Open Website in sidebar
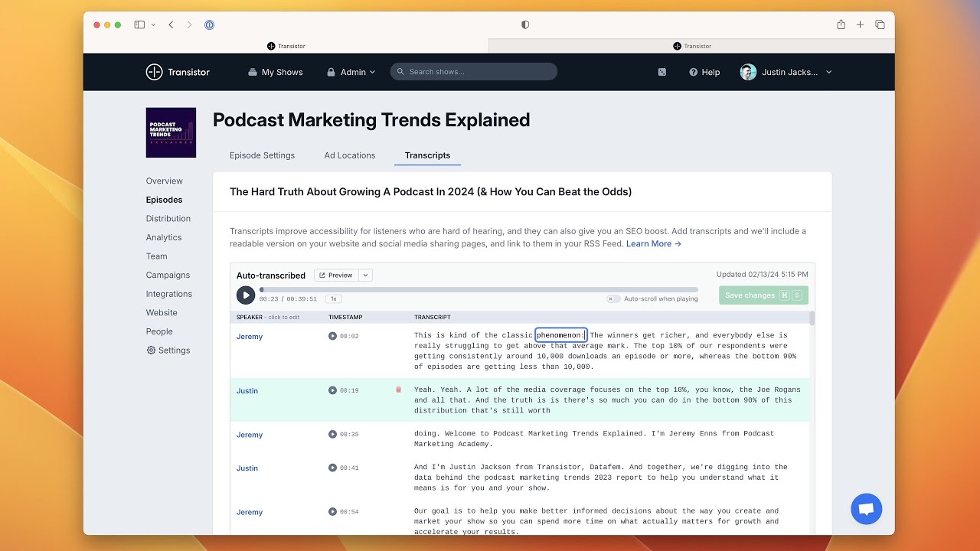 (162, 312)
